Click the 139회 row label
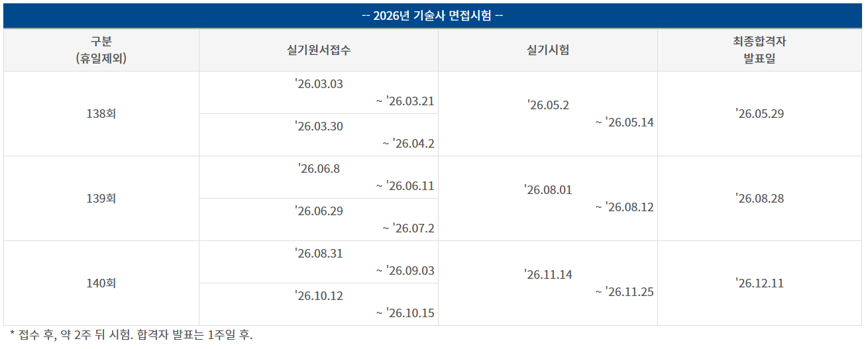The image size is (868, 349). (101, 199)
